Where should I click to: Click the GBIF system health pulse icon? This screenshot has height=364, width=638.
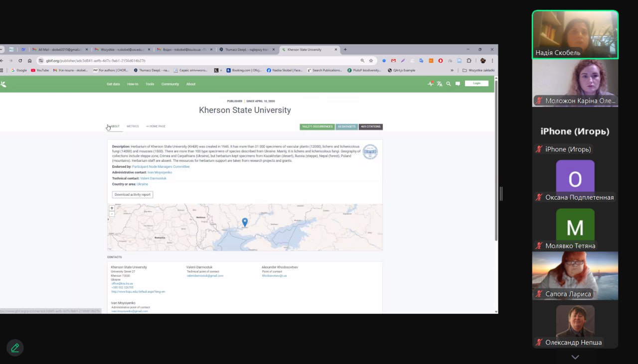tap(431, 84)
